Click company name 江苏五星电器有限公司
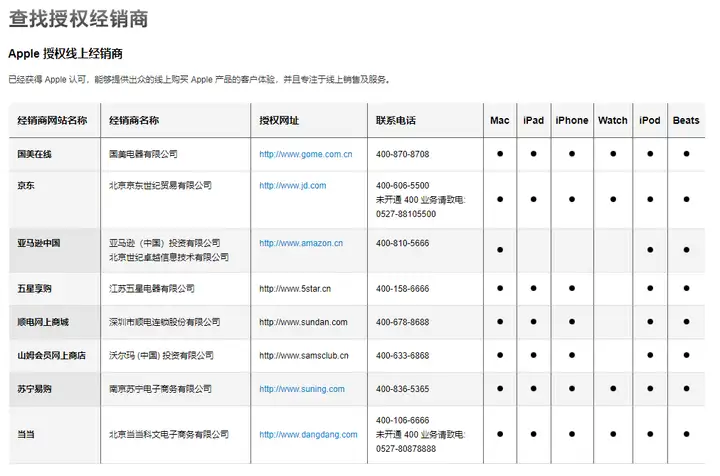The width and height of the screenshot is (720, 476). click(x=152, y=289)
